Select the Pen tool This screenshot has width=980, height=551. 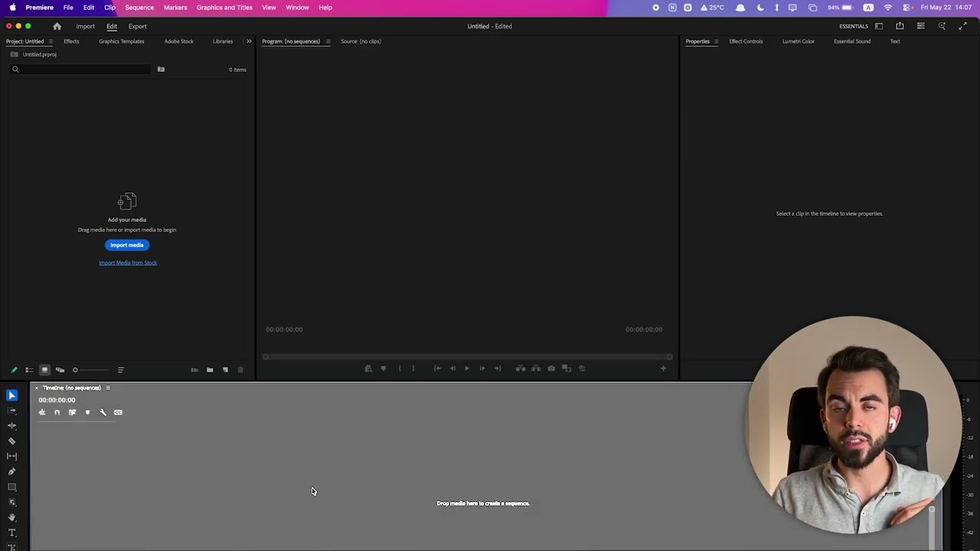point(11,471)
